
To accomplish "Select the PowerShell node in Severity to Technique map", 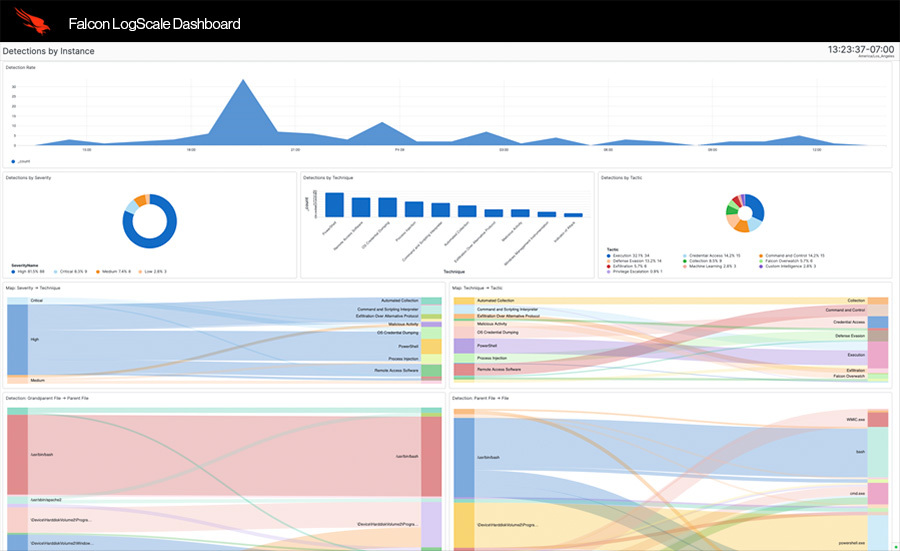I will (431, 346).
